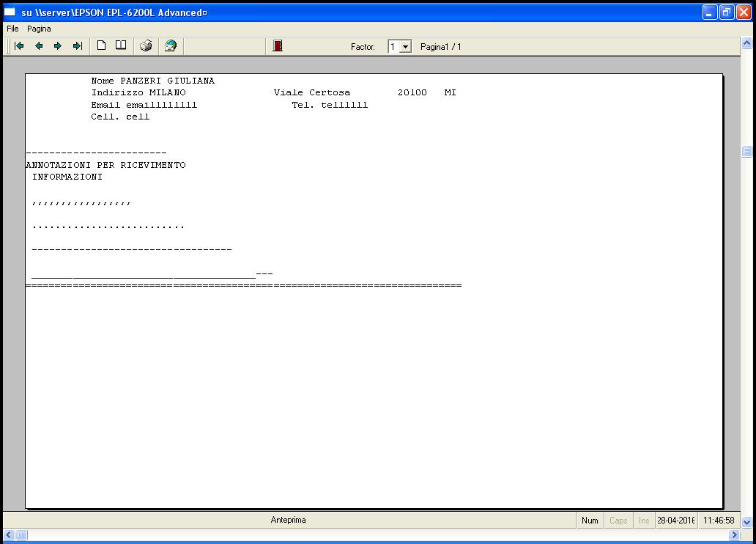Screen dimensions: 756x544
Task: Close the preview window
Action: click(744, 12)
